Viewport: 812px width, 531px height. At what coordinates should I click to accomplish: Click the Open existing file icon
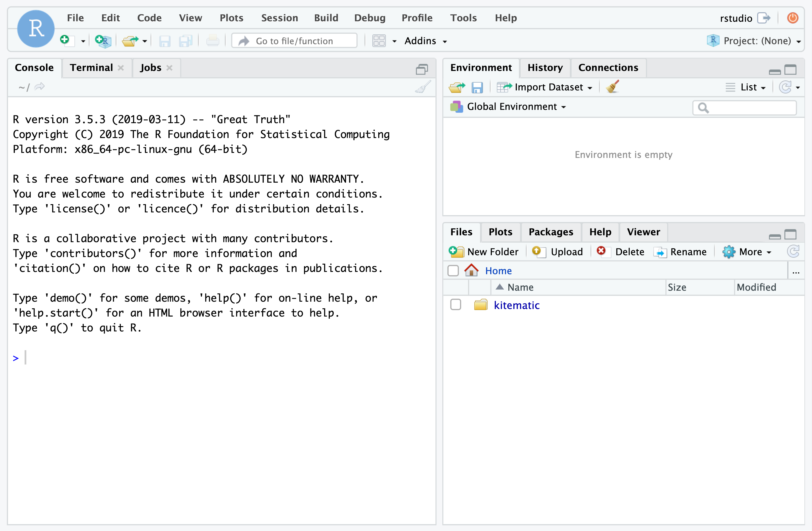pyautogui.click(x=130, y=41)
